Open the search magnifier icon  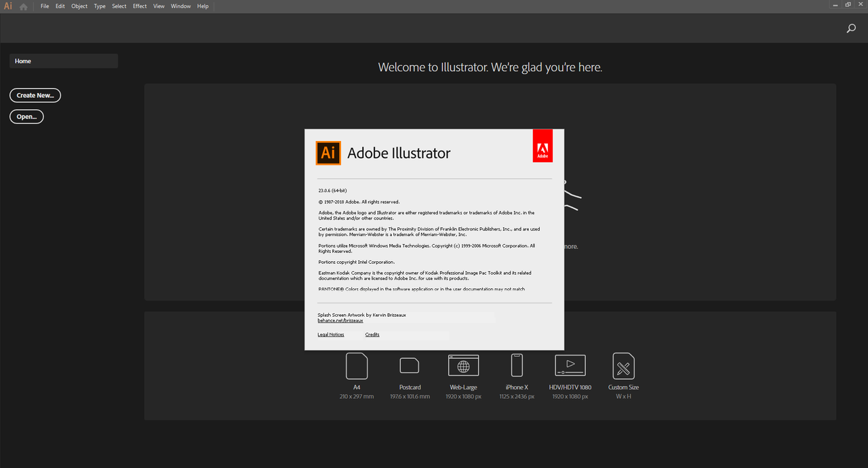tap(851, 28)
